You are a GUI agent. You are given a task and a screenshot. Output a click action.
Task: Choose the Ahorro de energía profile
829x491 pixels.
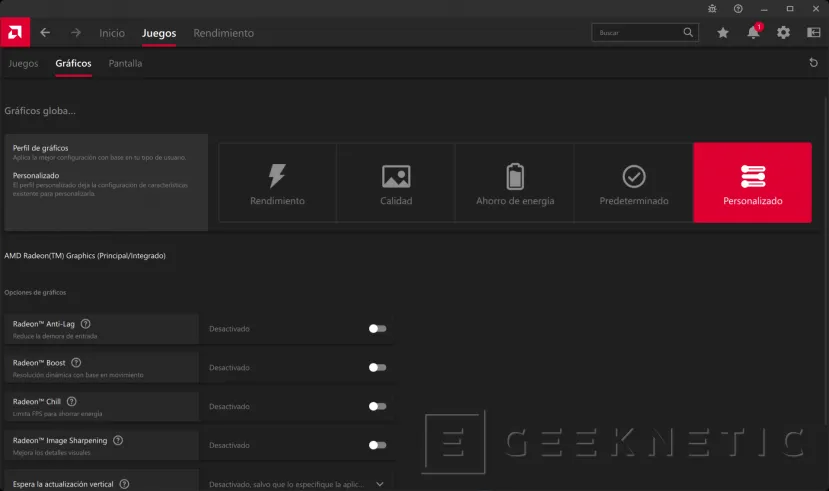(x=515, y=182)
